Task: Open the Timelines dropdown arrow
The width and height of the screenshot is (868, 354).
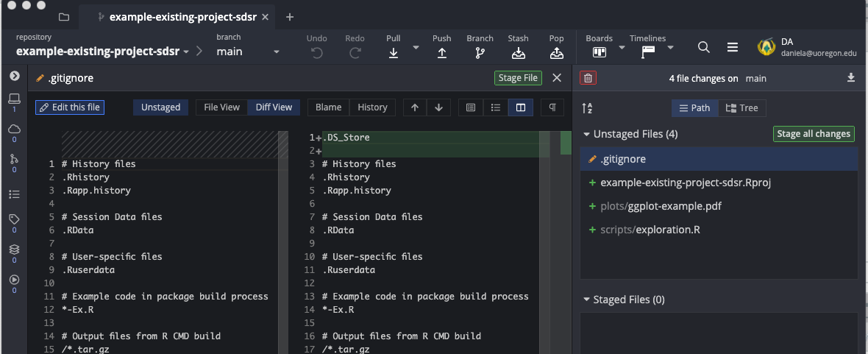Action: pos(670,48)
